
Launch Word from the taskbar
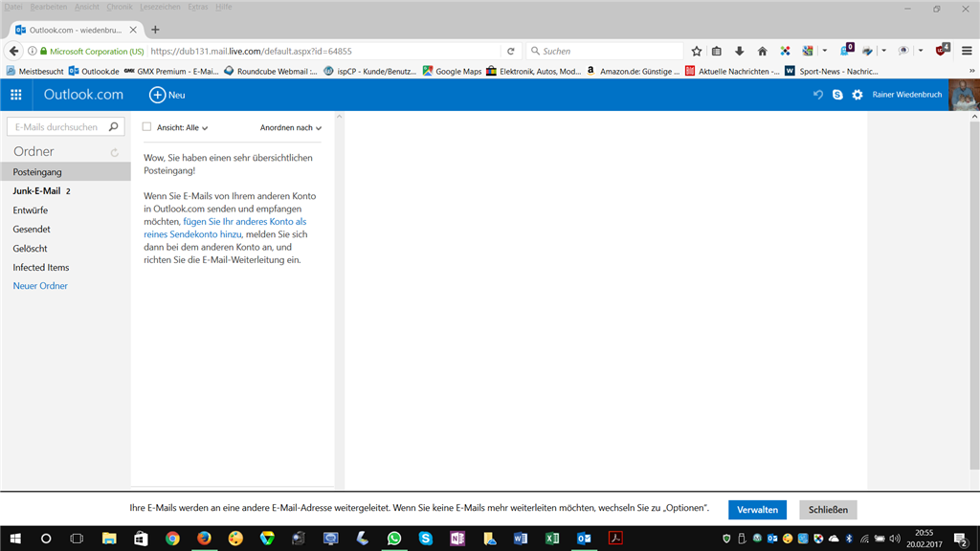[521, 539]
